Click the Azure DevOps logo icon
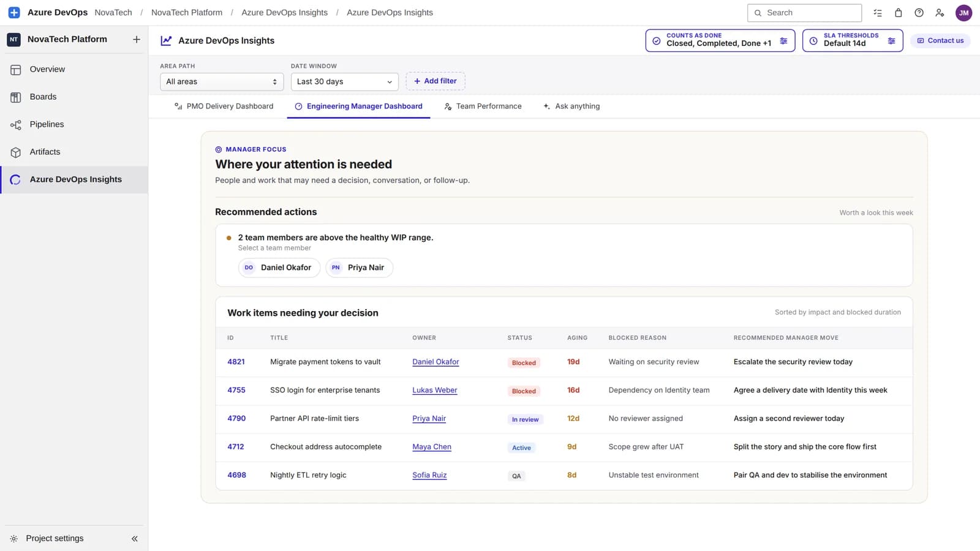 [x=14, y=12]
